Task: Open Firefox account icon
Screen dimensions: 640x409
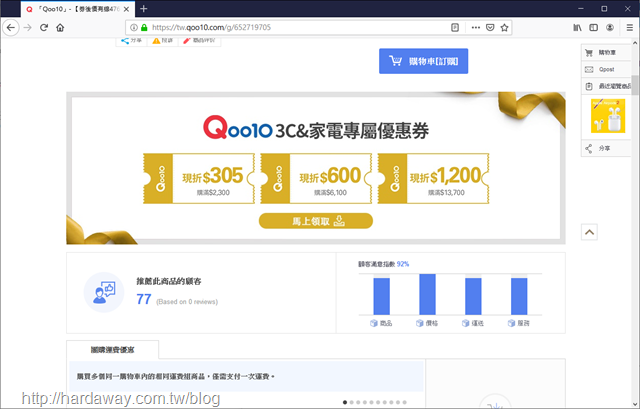Action: (610, 28)
